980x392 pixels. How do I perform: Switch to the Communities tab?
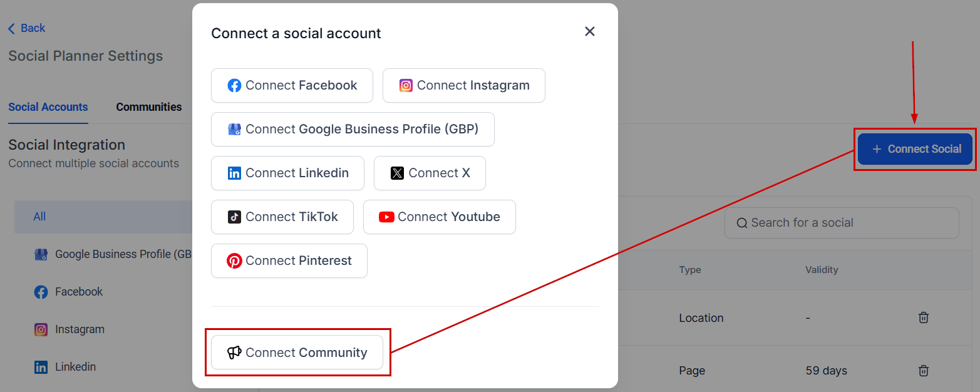tap(148, 107)
